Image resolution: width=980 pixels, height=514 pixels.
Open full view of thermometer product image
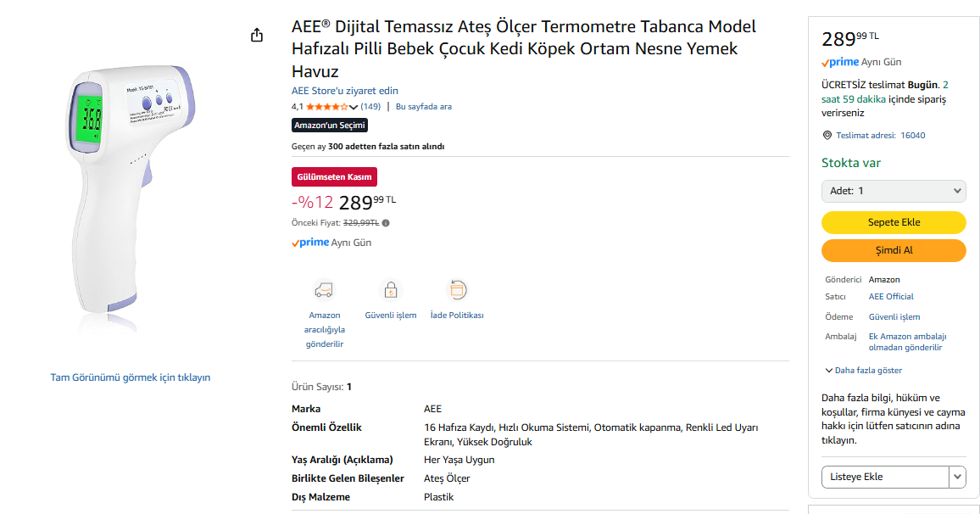(130, 377)
